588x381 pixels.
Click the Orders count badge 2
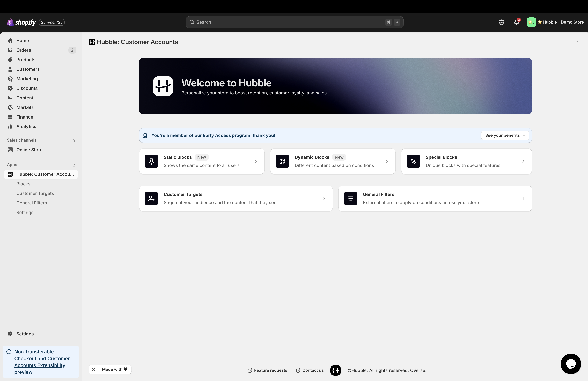click(x=72, y=50)
